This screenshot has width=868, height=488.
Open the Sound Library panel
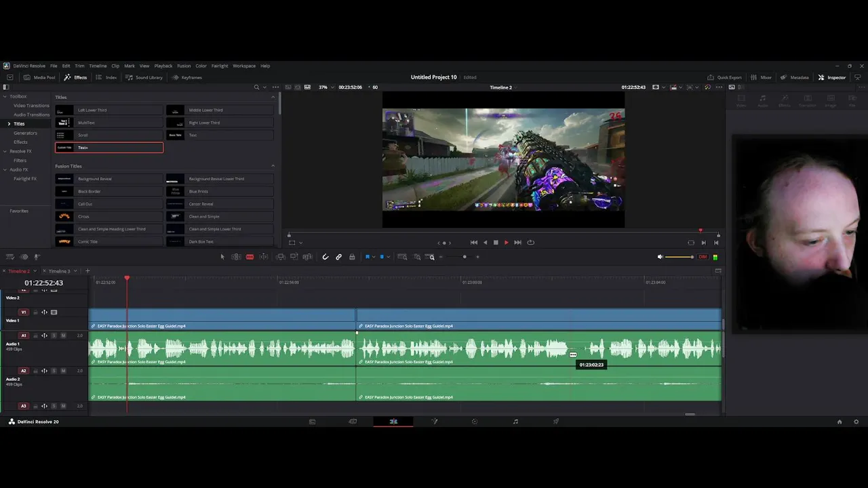[x=144, y=77]
